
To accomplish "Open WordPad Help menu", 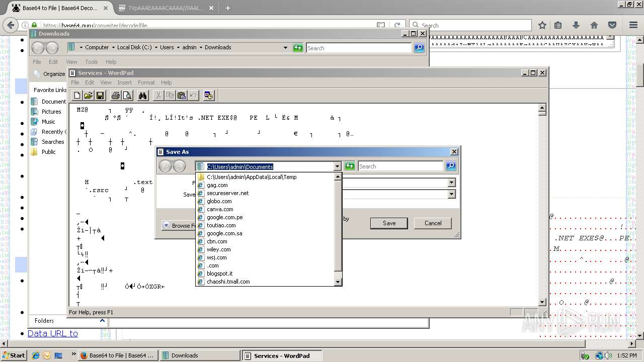I will pyautogui.click(x=166, y=82).
